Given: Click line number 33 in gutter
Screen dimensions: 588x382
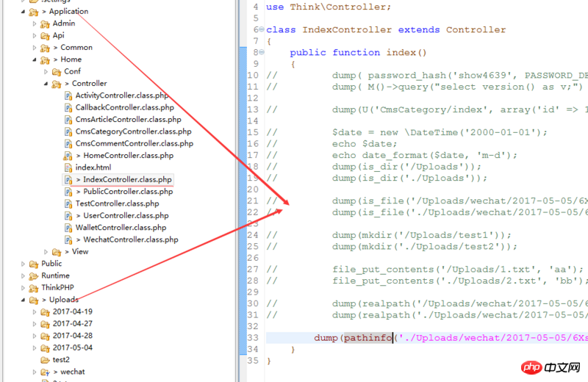Looking at the screenshot, I should [x=253, y=338].
